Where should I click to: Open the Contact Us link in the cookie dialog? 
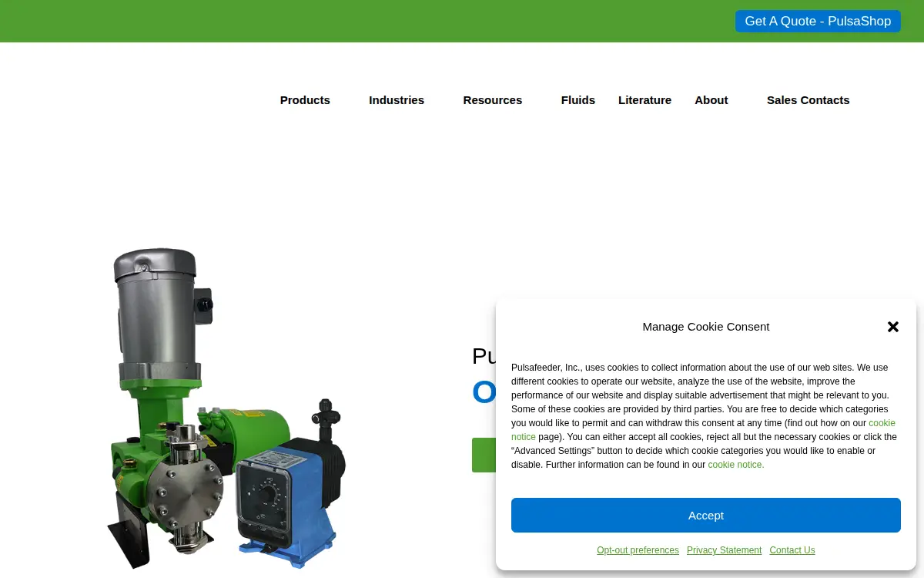(x=792, y=550)
